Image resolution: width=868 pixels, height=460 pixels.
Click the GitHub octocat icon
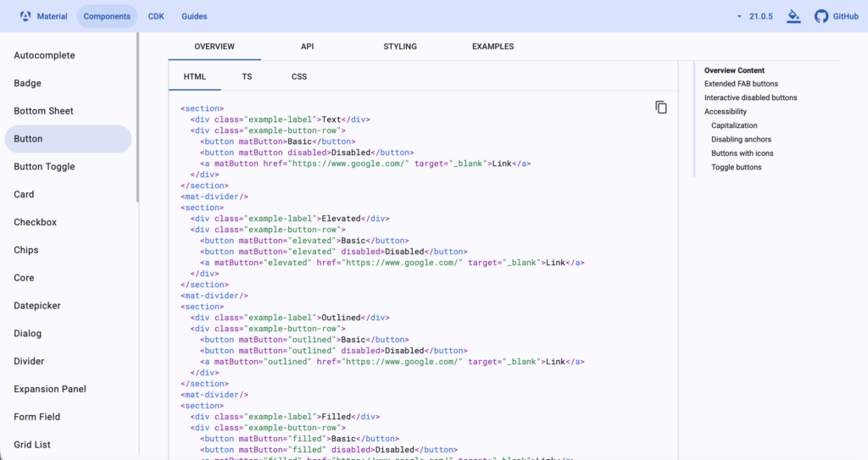(x=821, y=16)
